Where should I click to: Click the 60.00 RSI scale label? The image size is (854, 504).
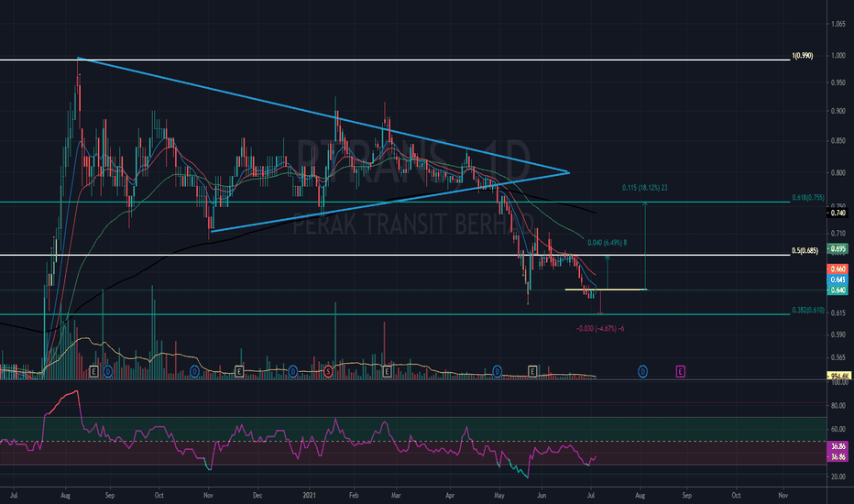point(838,430)
